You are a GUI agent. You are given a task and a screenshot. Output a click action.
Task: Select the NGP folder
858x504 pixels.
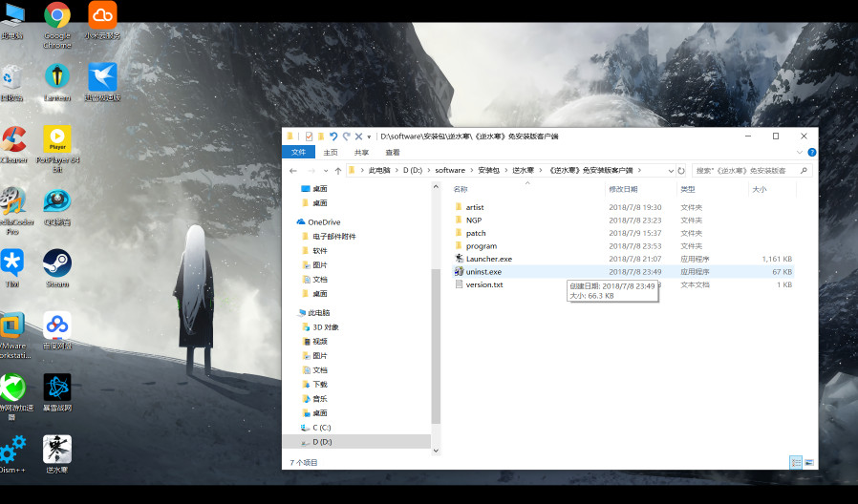(473, 220)
